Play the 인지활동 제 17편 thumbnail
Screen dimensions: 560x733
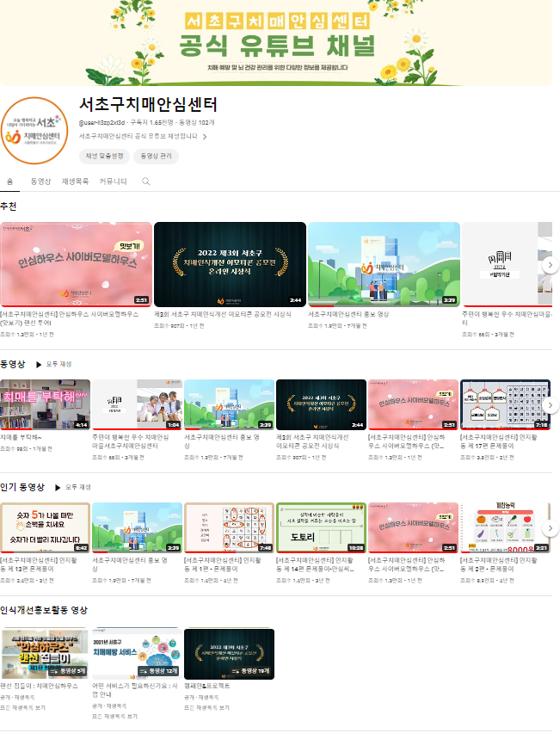click(x=505, y=405)
